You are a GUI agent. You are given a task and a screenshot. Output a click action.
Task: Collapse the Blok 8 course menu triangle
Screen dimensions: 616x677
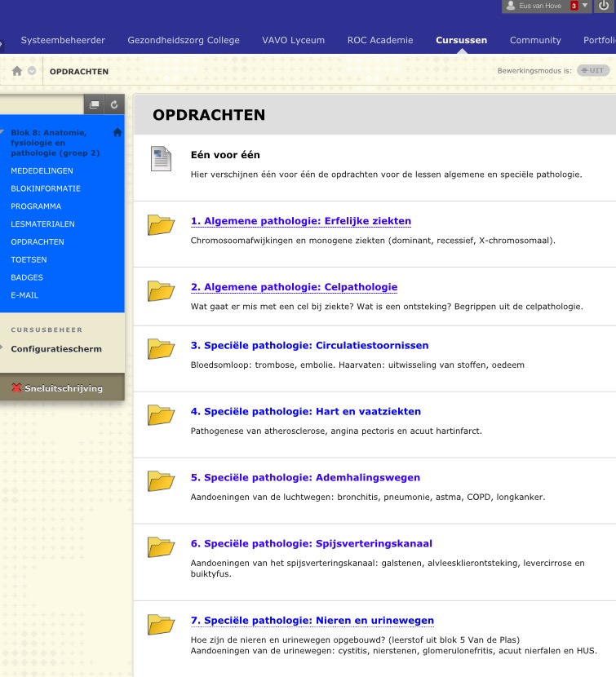click(2, 131)
